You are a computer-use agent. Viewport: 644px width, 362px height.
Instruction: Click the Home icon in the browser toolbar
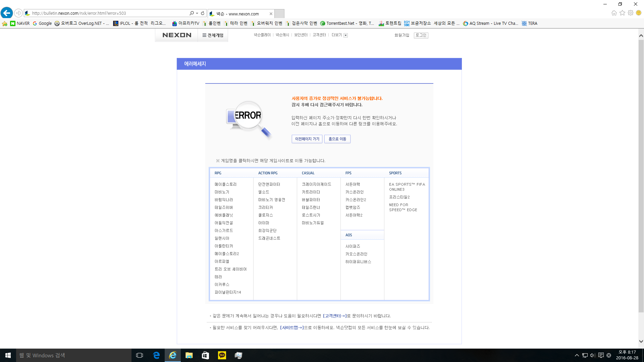[x=614, y=13]
